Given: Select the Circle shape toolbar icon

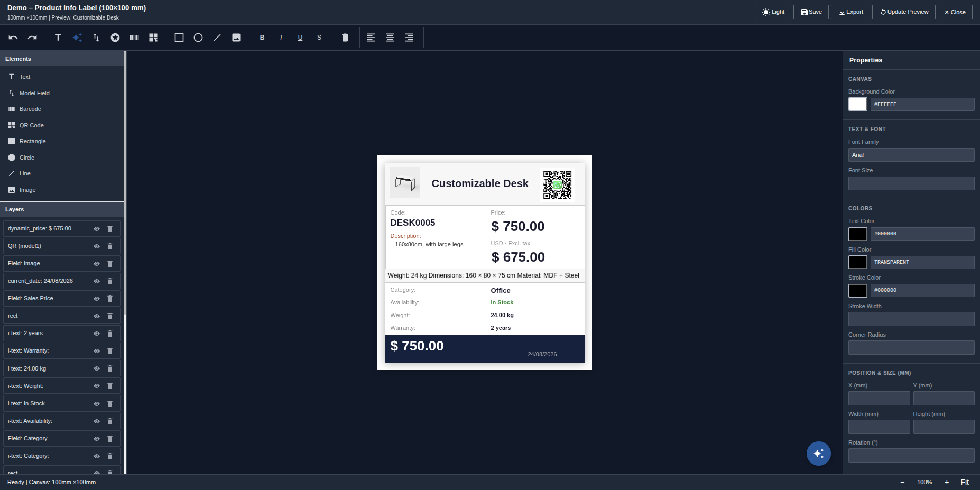Looking at the screenshot, I should tap(198, 38).
